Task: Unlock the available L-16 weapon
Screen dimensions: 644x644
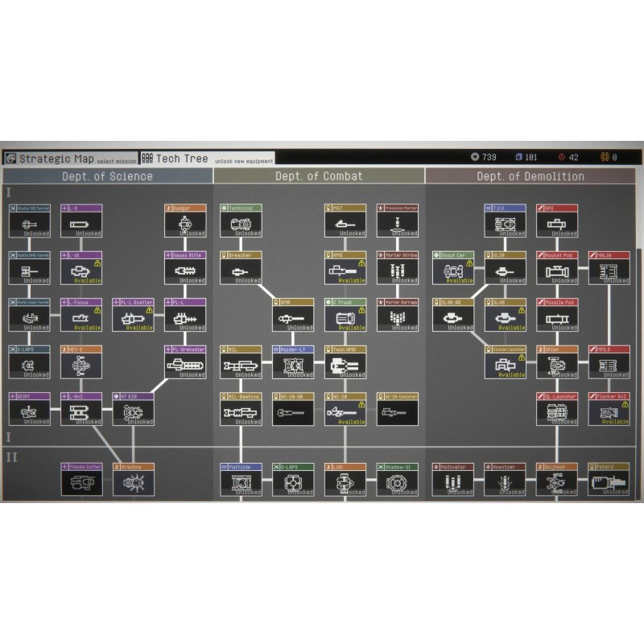Action: pos(81,268)
